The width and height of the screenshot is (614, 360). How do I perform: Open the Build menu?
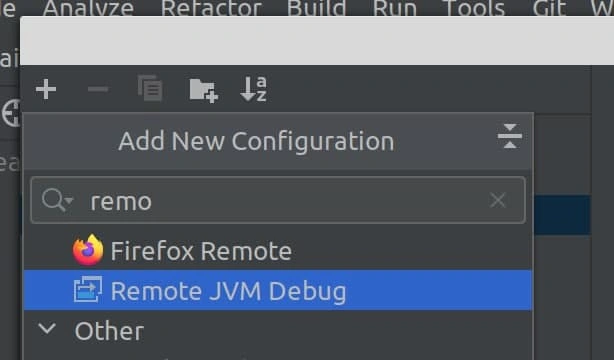click(316, 8)
